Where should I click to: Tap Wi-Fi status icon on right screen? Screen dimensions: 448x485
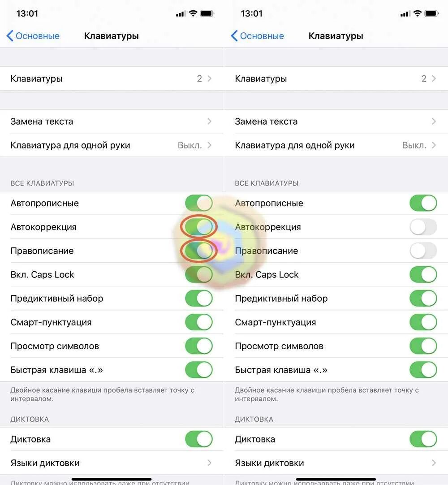(x=418, y=13)
